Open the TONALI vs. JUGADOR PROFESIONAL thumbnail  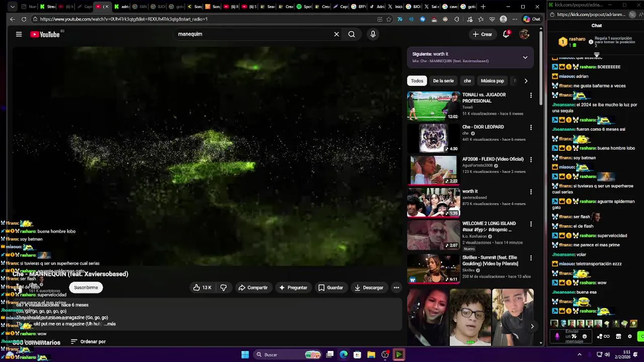[434, 106]
